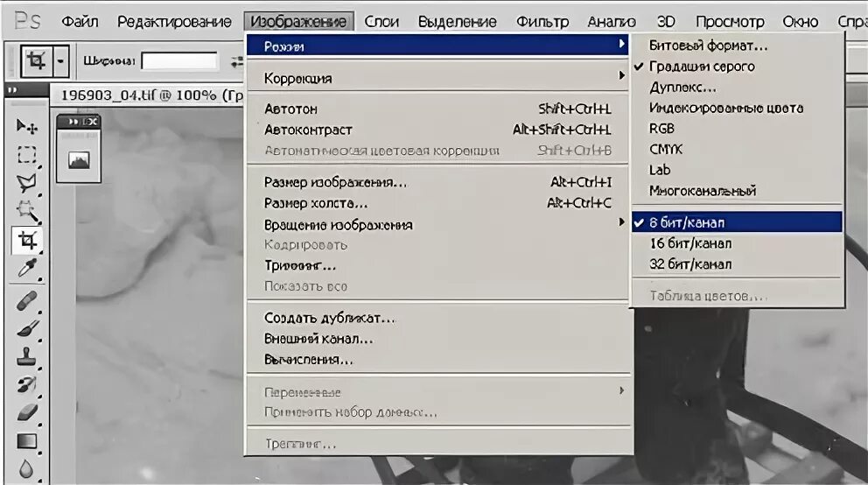The height and width of the screenshot is (485, 868).
Task: Open the Слои menu
Action: [x=381, y=22]
